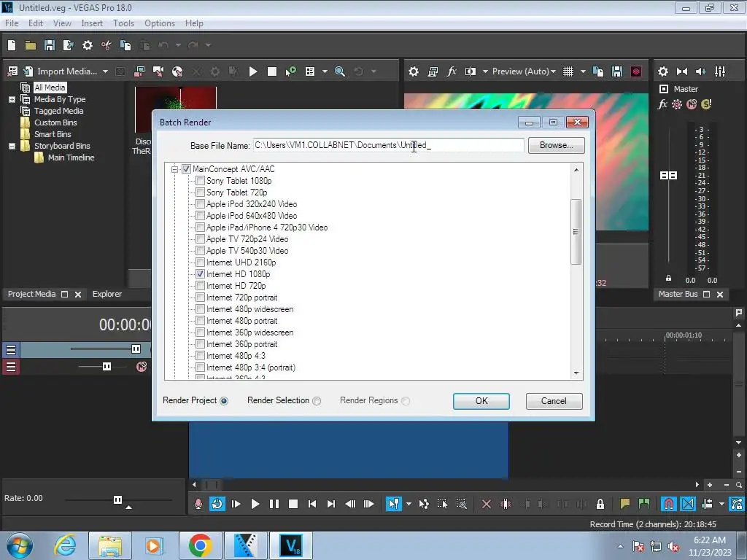747x560 pixels.
Task: Cancel the Batch Render dialog
Action: point(554,401)
